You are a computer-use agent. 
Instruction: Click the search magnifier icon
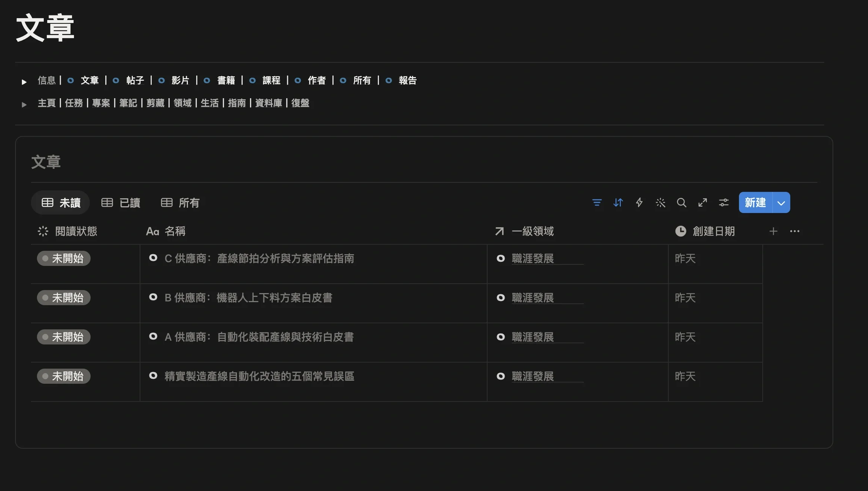(x=682, y=203)
